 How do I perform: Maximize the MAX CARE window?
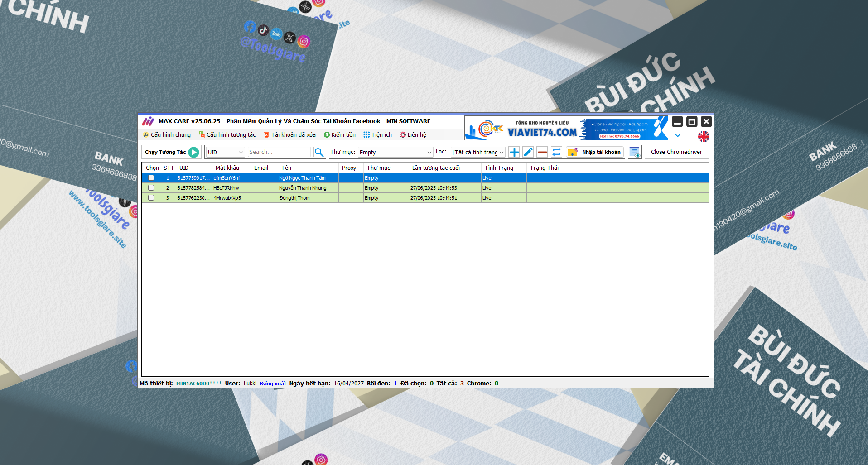click(692, 121)
